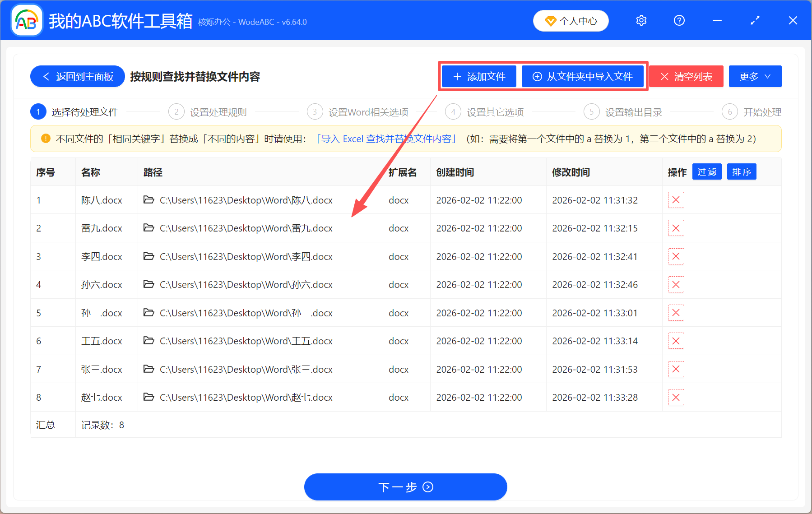Click the ABC toolbox logo
Screen dimensions: 812x514
[x=26, y=20]
